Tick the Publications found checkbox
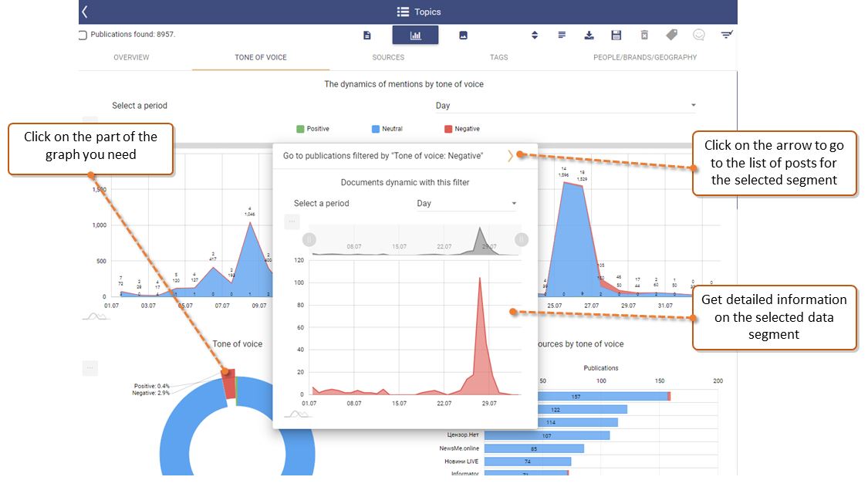Image resolution: width=868 pixels, height=487 pixels. click(83, 35)
